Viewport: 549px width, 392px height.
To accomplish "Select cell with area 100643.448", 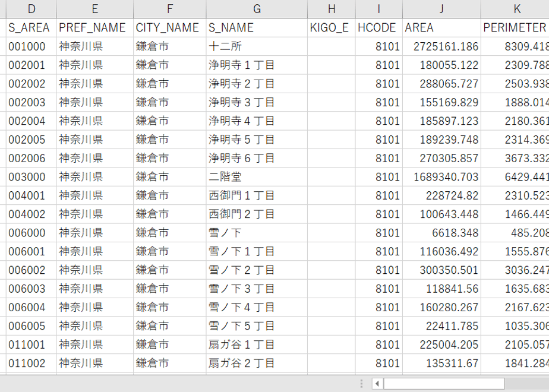I will click(442, 214).
